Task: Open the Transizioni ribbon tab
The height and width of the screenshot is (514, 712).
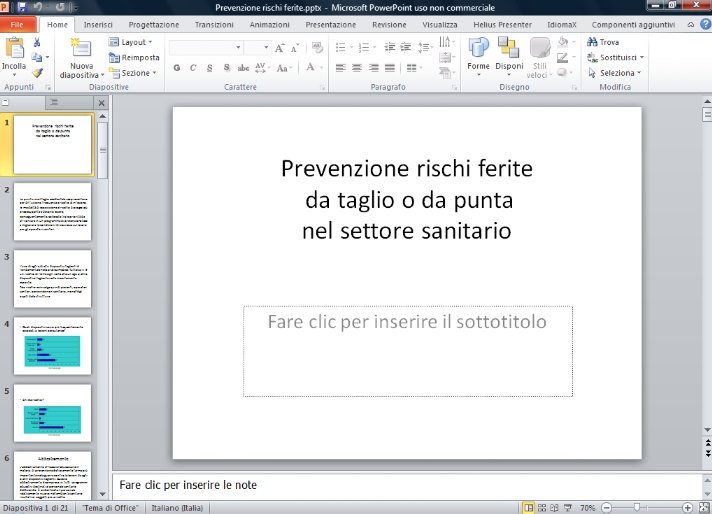Action: pyautogui.click(x=214, y=23)
